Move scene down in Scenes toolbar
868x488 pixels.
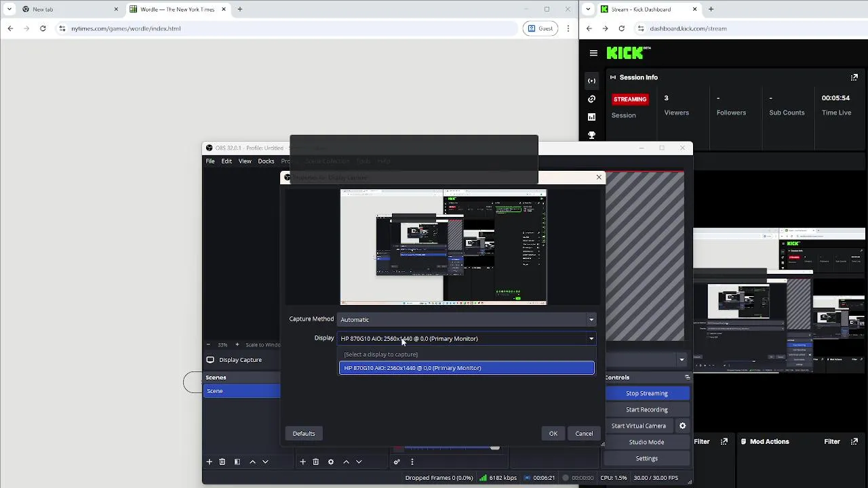coord(265,462)
